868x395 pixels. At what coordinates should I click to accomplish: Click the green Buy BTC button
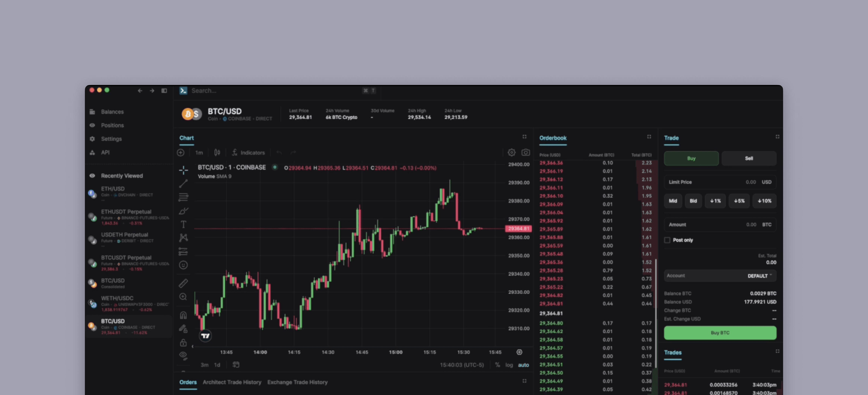coord(720,333)
